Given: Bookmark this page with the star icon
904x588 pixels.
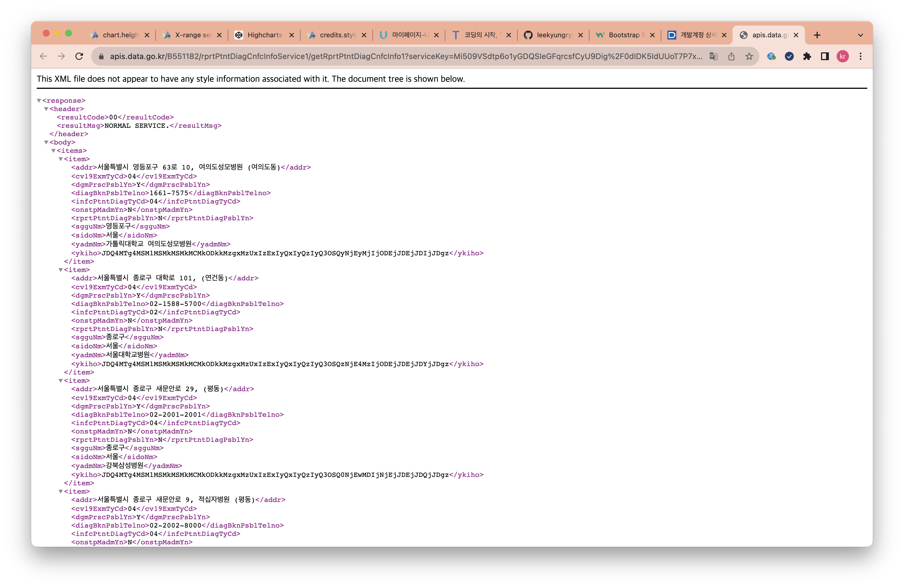Looking at the screenshot, I should coord(749,57).
